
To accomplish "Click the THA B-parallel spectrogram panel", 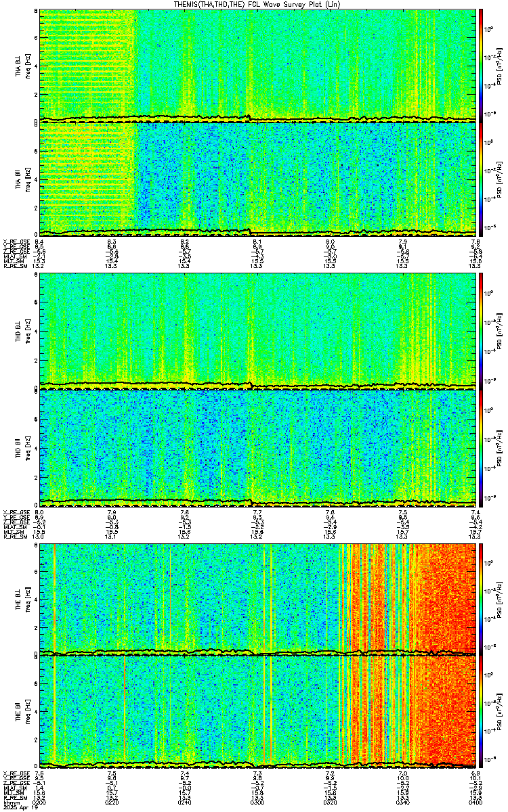I will (x=258, y=179).
